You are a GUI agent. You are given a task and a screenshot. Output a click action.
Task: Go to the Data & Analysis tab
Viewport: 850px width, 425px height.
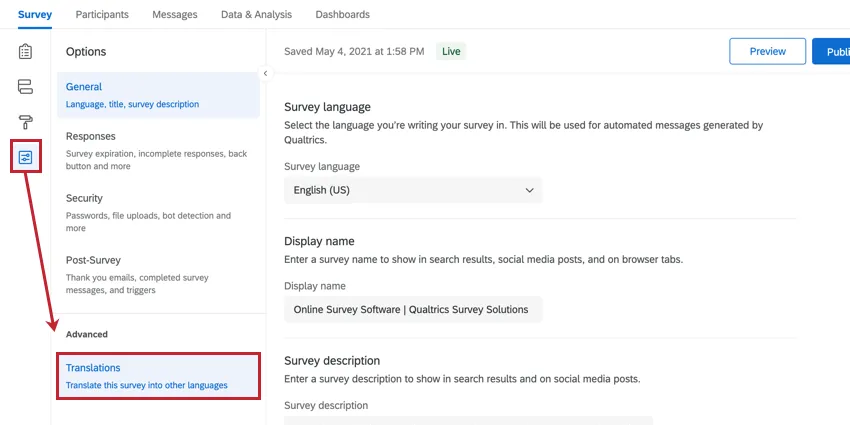tap(256, 15)
